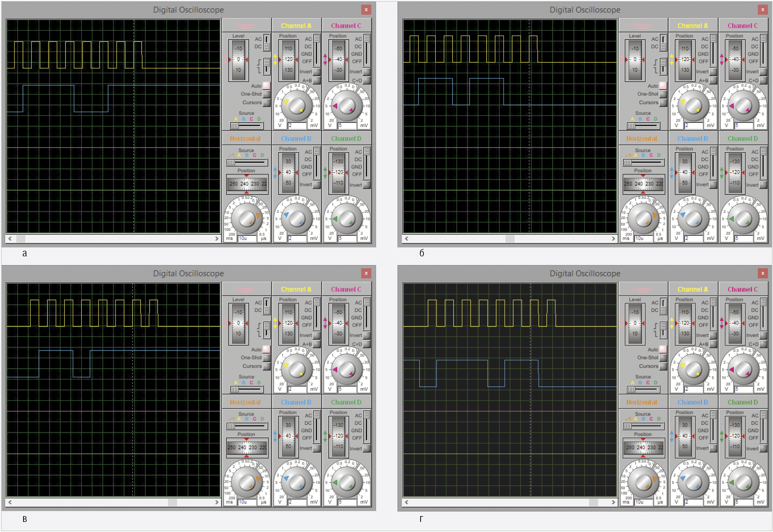Screen dimensions: 773x532
Task: Toggle Channel A Invert in oscilloscope а
Action: pyautogui.click(x=317, y=72)
